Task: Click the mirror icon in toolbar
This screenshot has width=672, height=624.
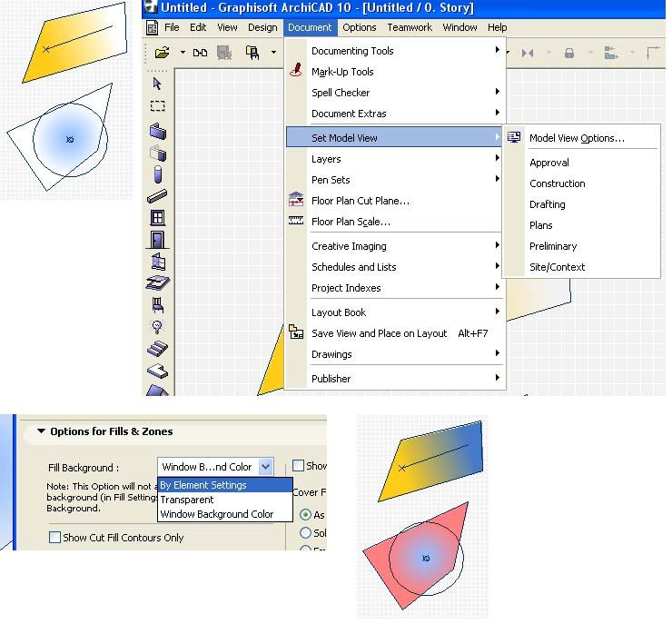Action: click(x=528, y=54)
